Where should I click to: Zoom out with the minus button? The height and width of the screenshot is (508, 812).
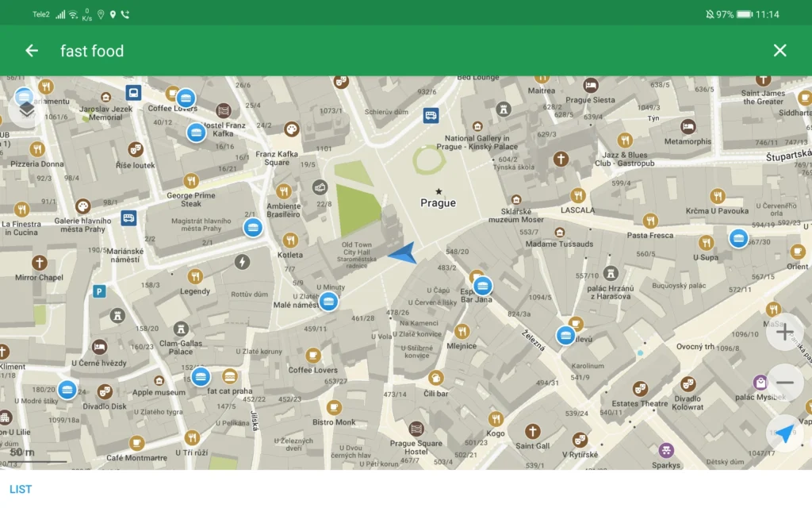pos(784,383)
